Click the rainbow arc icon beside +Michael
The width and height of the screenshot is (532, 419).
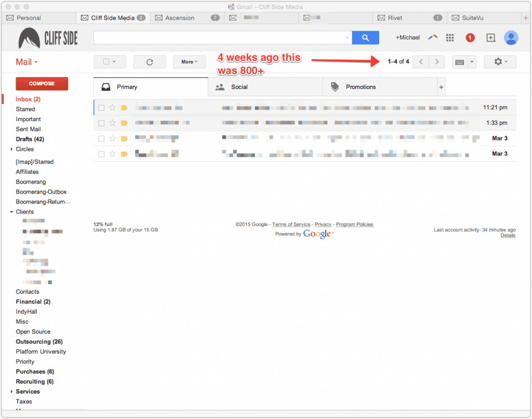433,37
